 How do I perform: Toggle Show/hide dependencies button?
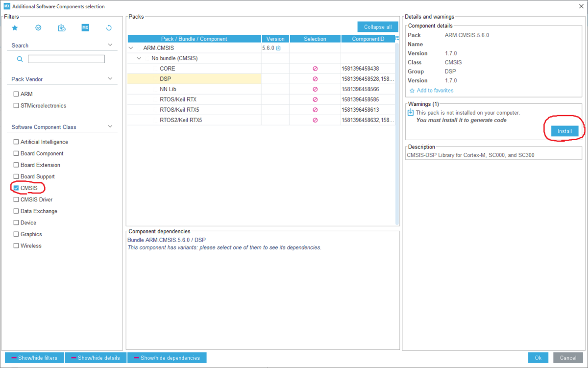pos(167,358)
